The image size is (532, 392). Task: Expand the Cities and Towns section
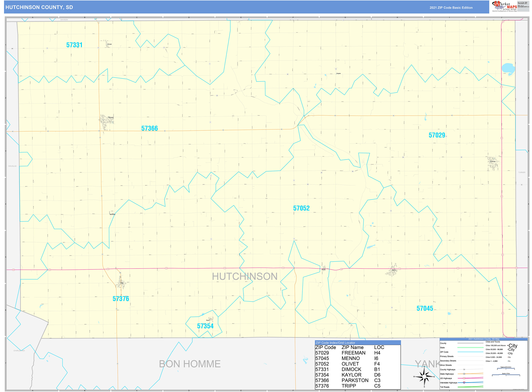click(493, 342)
